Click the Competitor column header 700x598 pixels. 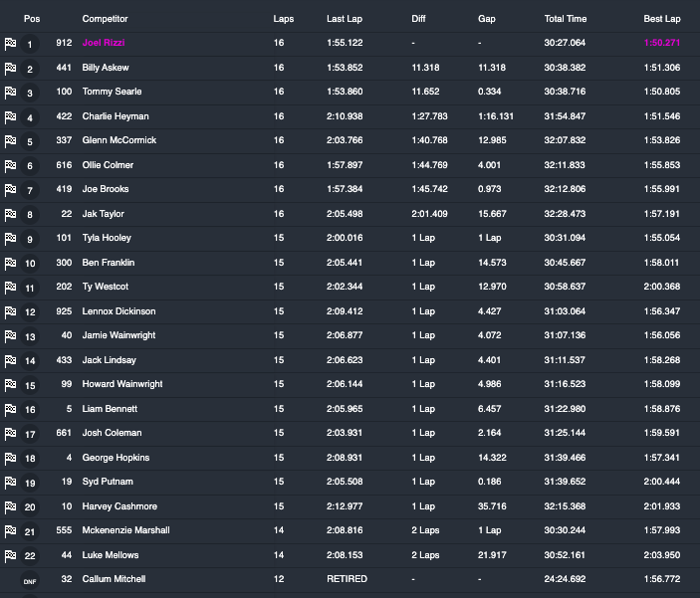click(x=105, y=19)
